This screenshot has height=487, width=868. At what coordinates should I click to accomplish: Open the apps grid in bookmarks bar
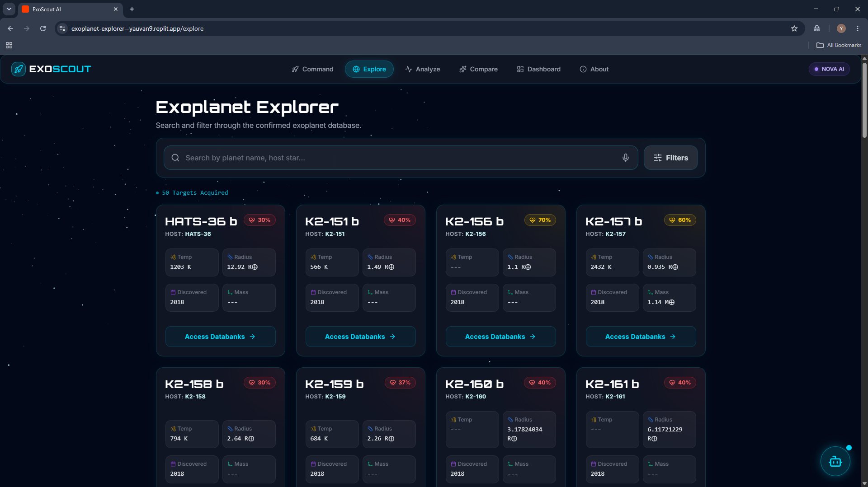[9, 45]
